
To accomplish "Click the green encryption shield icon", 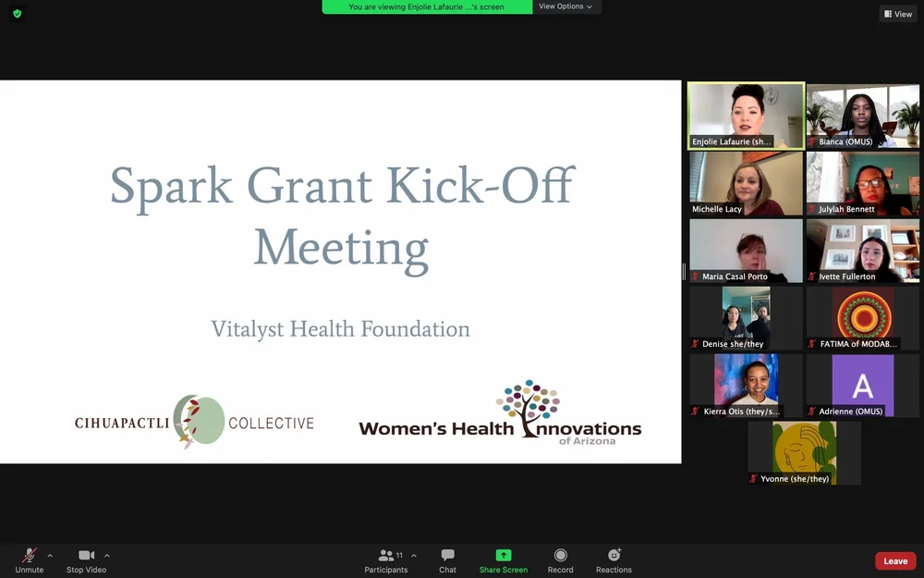I will [x=17, y=14].
